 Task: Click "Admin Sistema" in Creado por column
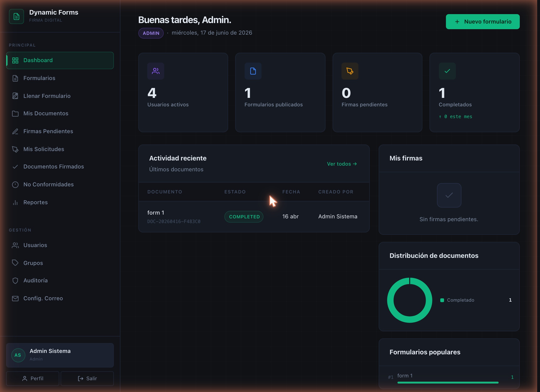(x=338, y=216)
